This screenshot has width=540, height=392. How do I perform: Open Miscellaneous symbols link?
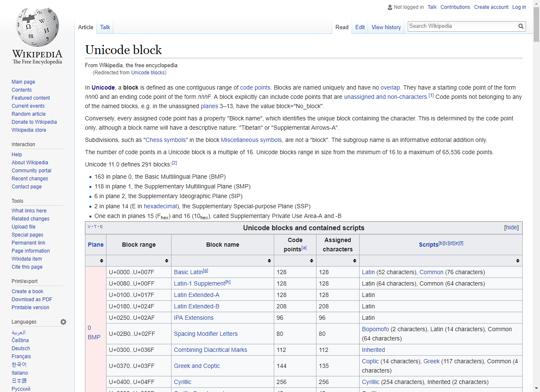[x=251, y=140]
